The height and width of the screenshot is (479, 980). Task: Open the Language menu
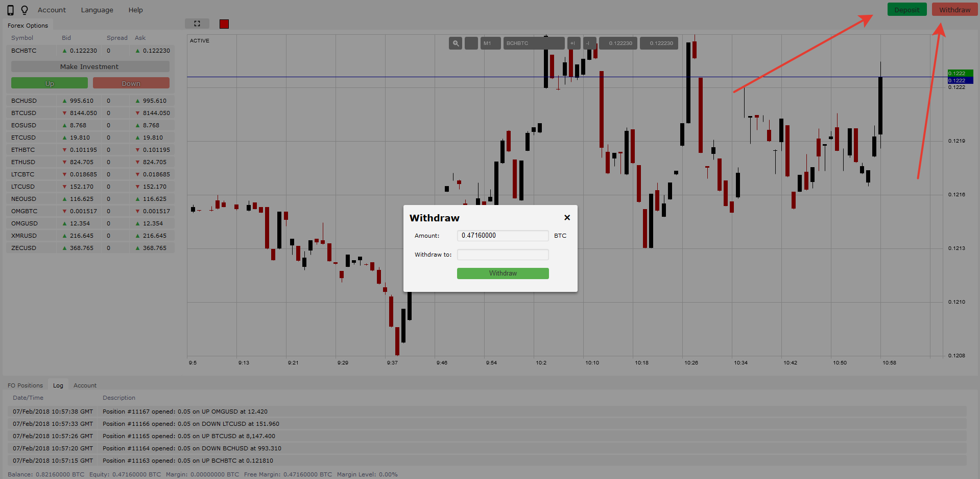[97, 10]
